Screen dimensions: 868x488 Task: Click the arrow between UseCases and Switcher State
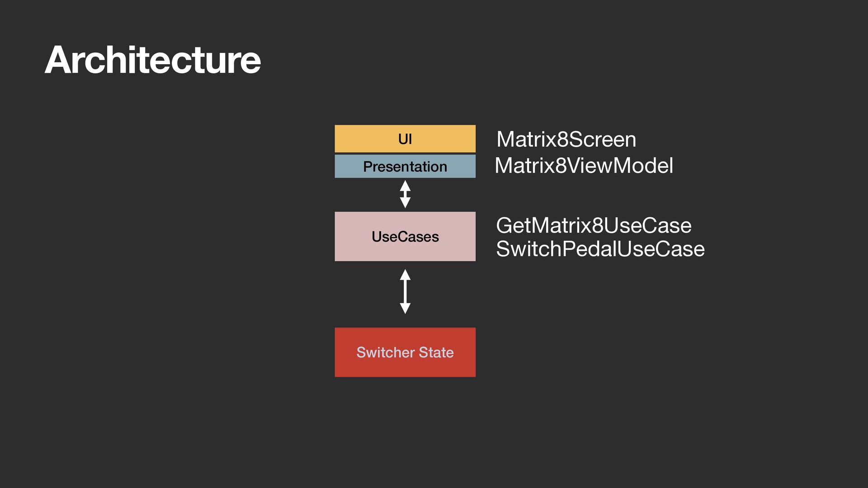click(x=405, y=291)
